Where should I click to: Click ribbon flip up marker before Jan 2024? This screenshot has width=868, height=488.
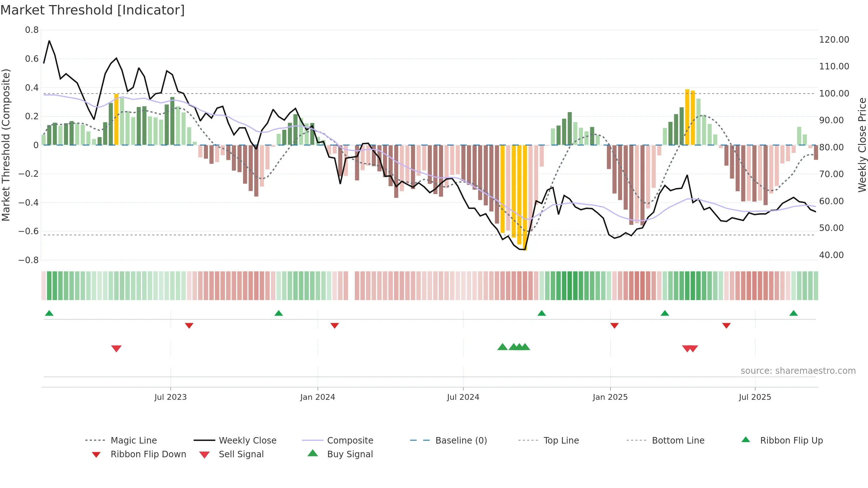click(x=278, y=313)
